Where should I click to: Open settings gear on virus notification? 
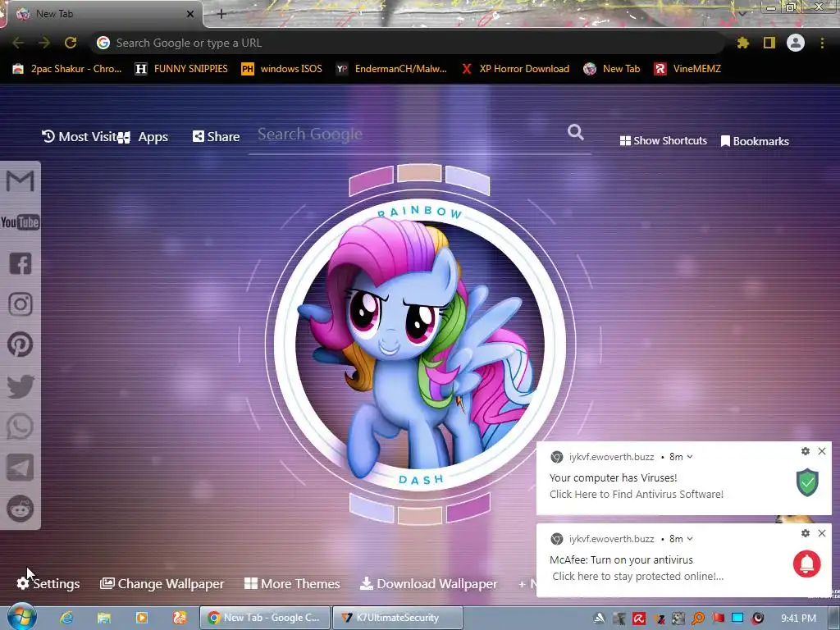[x=806, y=451]
